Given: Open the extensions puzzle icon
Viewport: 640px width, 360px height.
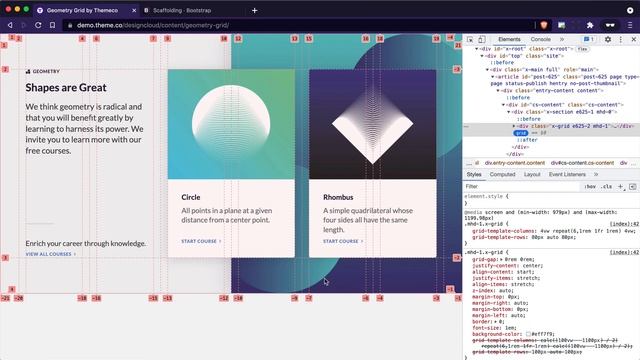Looking at the screenshot, I should [x=590, y=25].
